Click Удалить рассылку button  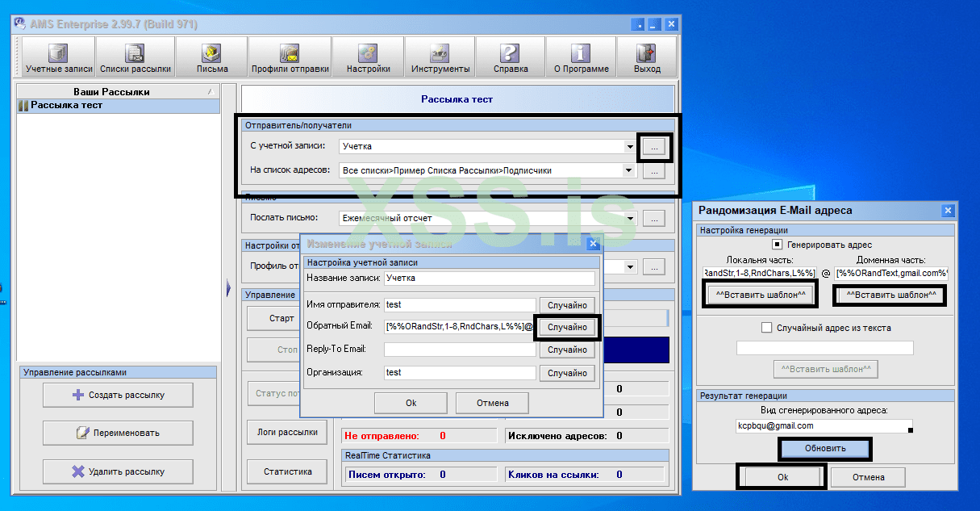pos(118,471)
